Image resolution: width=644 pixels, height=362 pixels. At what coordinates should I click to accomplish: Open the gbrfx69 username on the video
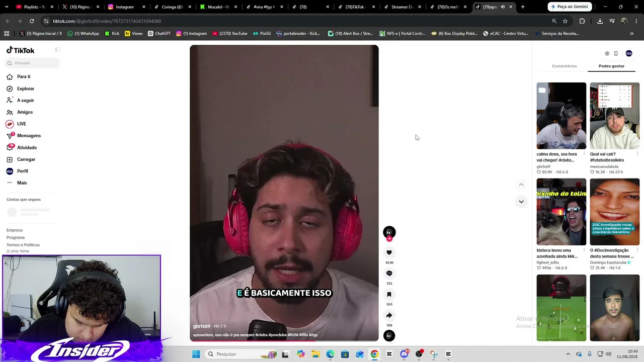tap(201, 326)
